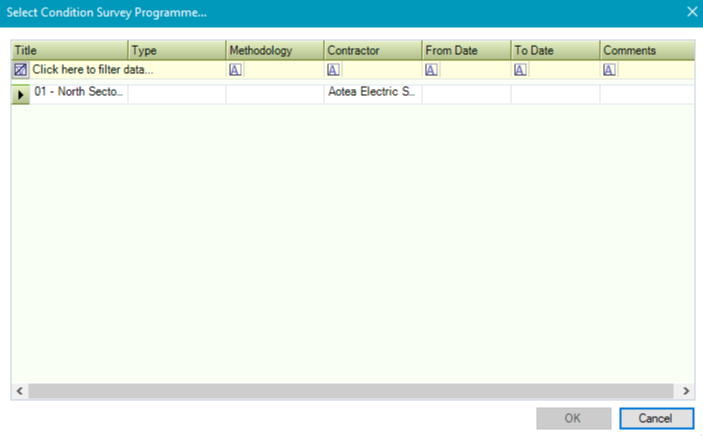This screenshot has width=703, height=436.
Task: Sort by the To Date column header
Action: click(x=554, y=50)
